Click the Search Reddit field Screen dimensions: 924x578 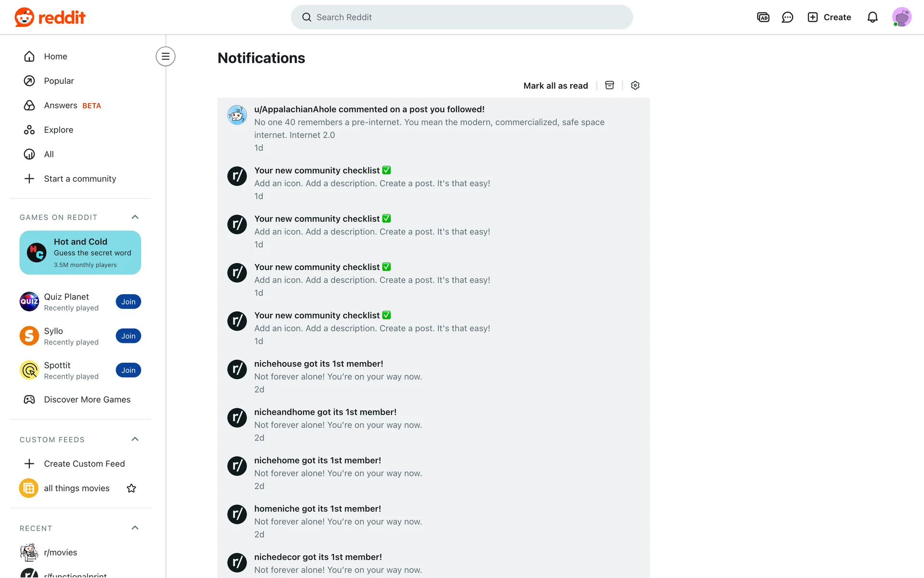click(x=461, y=17)
